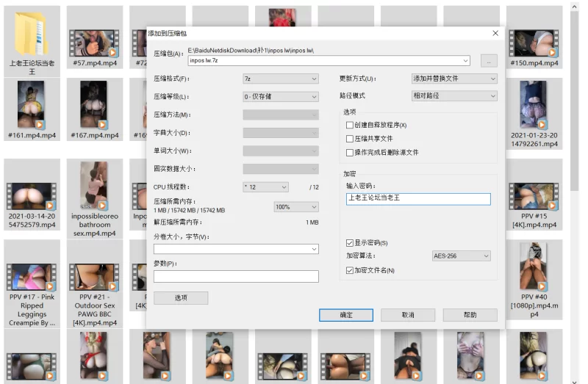Open the 压缩格式 dropdown showing 7z

click(280, 79)
